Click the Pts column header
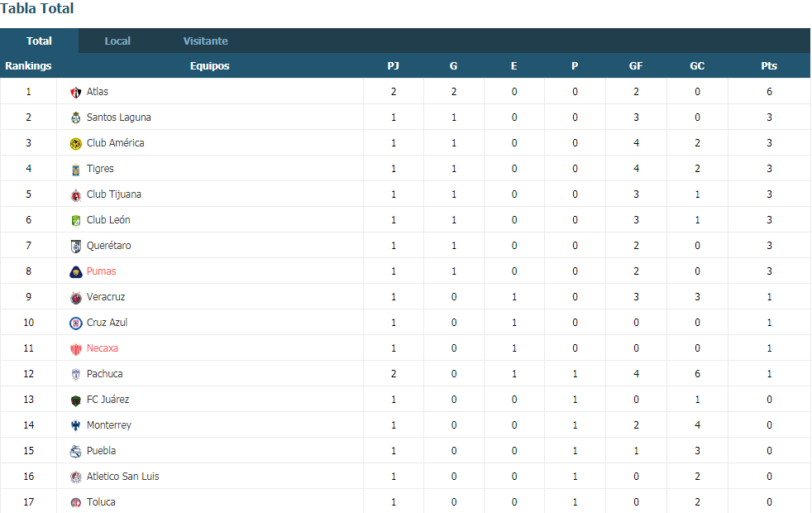 pyautogui.click(x=769, y=66)
